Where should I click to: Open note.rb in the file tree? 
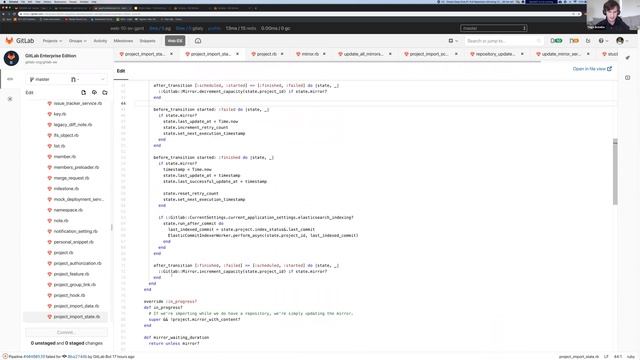click(x=61, y=220)
